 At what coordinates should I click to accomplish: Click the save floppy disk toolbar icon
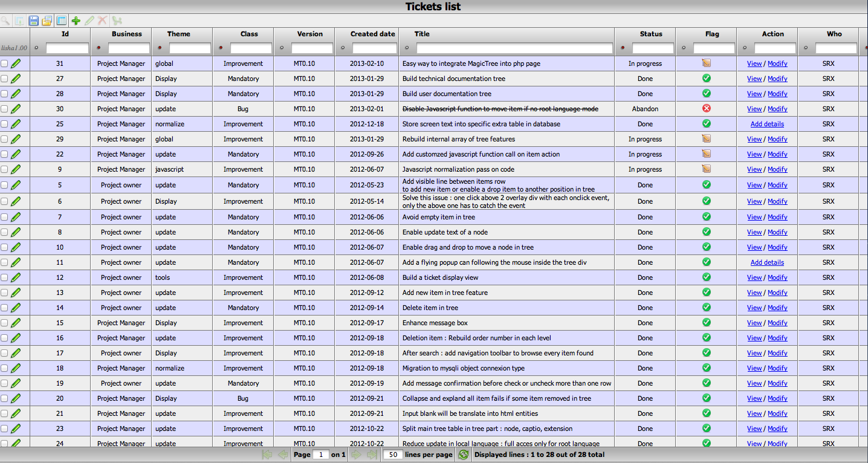point(34,20)
